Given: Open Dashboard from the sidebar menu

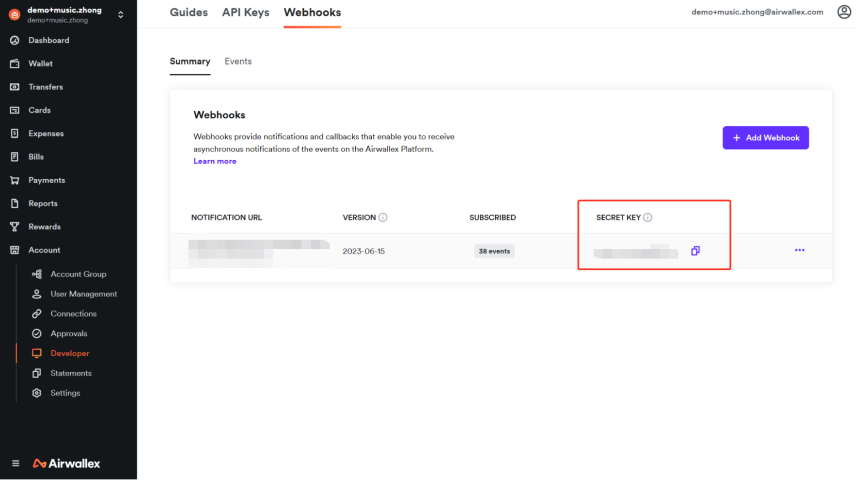Looking at the screenshot, I should (x=49, y=40).
